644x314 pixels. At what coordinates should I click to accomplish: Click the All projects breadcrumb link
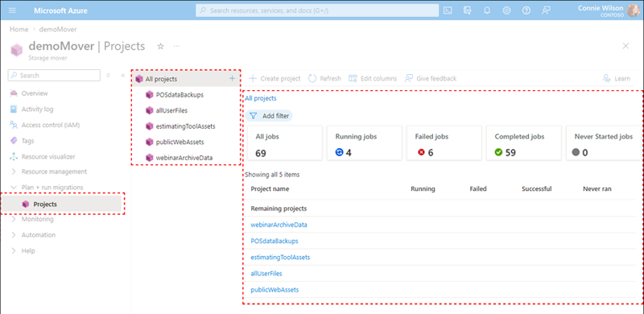pyautogui.click(x=260, y=98)
